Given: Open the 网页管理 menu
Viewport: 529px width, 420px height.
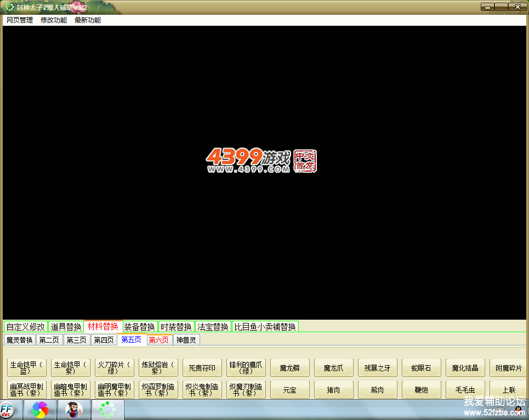Looking at the screenshot, I should tap(20, 20).
